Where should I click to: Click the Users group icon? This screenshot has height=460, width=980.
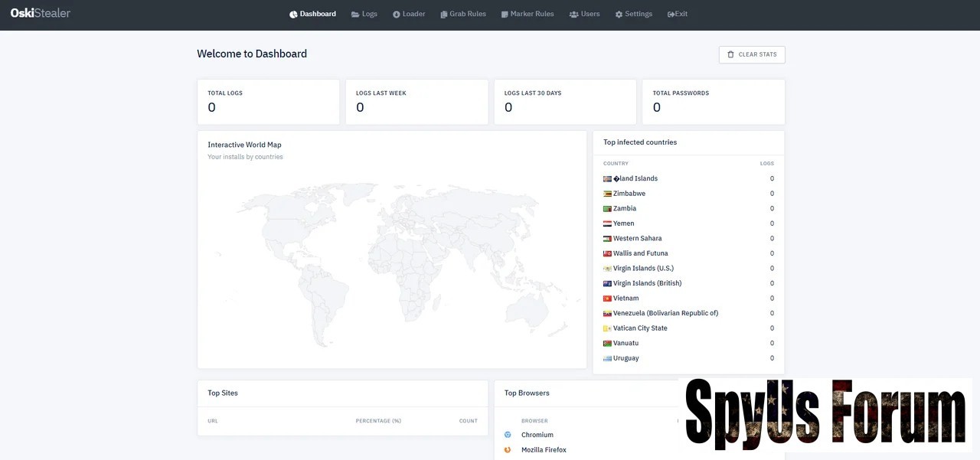coord(573,15)
